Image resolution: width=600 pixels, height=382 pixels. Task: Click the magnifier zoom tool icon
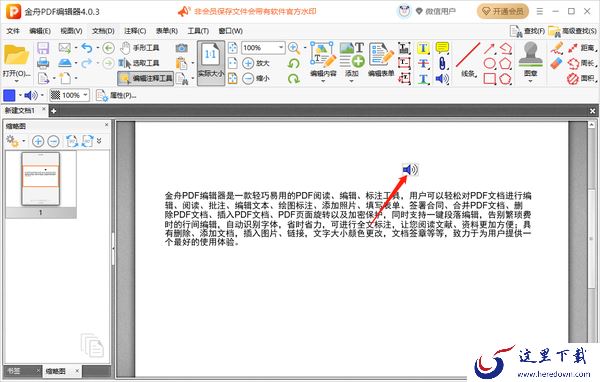pos(293,48)
